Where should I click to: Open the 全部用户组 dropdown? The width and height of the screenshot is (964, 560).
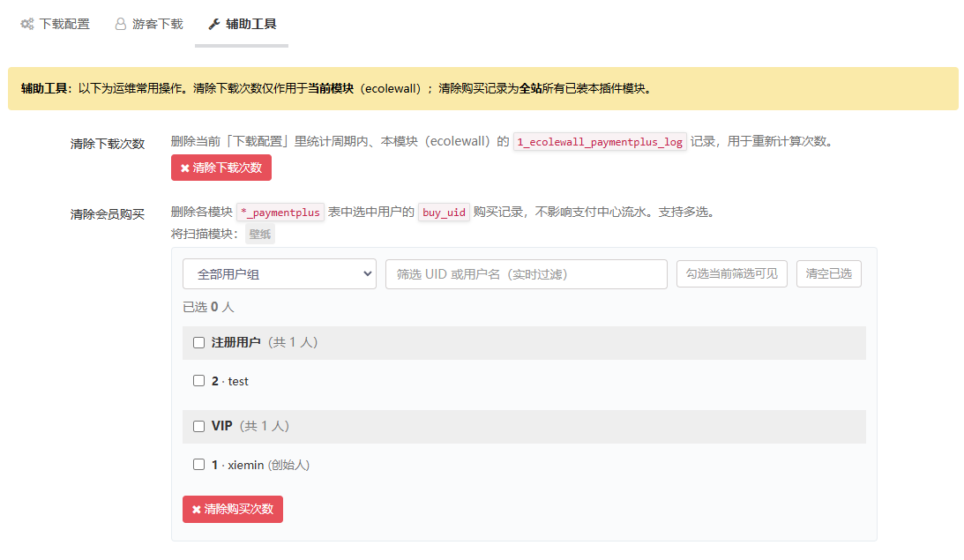(x=279, y=274)
